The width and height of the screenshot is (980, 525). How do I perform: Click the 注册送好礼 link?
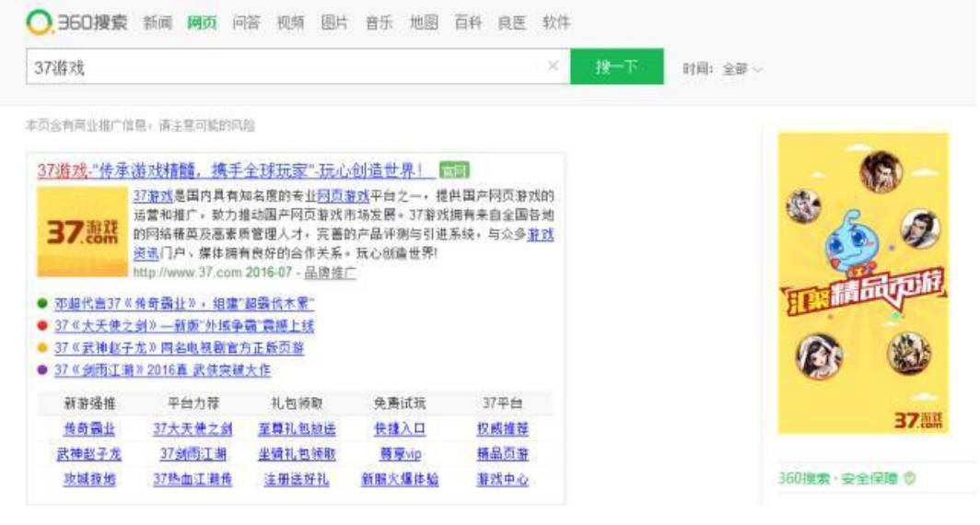pyautogui.click(x=297, y=479)
